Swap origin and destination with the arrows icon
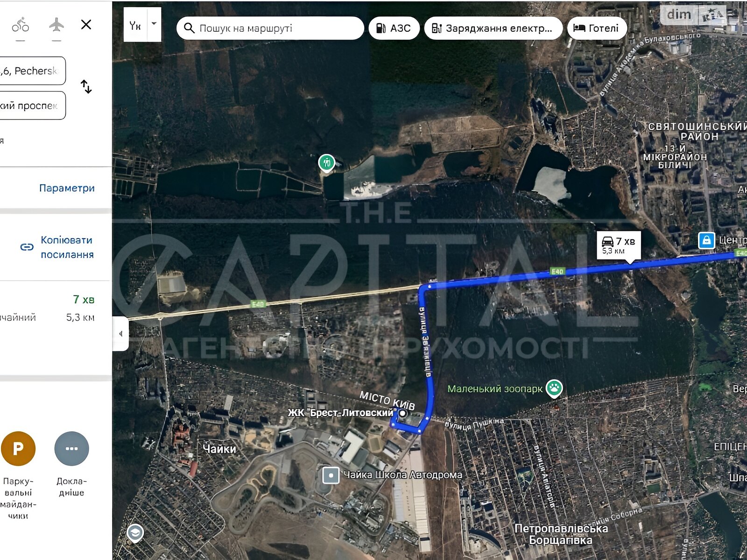The width and height of the screenshot is (747, 560). [x=86, y=87]
